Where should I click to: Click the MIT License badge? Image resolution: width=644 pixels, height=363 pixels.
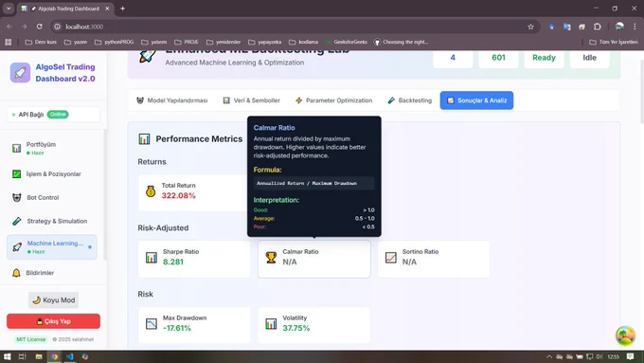tap(31, 339)
